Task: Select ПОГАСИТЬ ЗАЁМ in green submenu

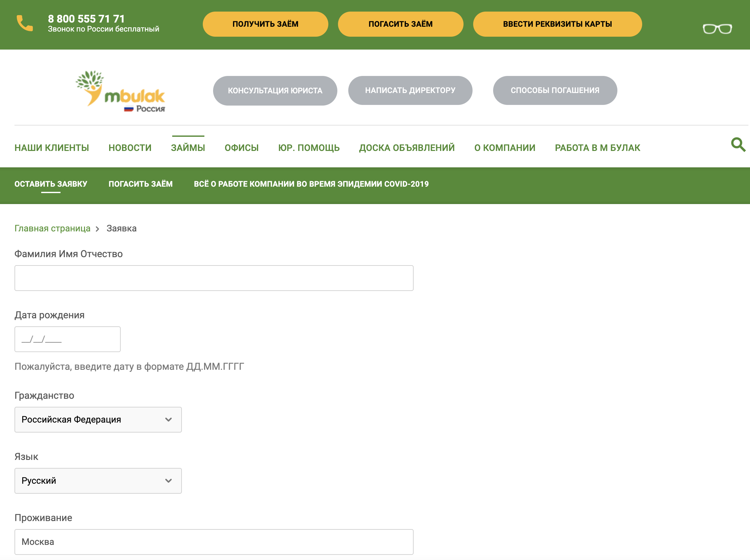Action: (x=140, y=184)
